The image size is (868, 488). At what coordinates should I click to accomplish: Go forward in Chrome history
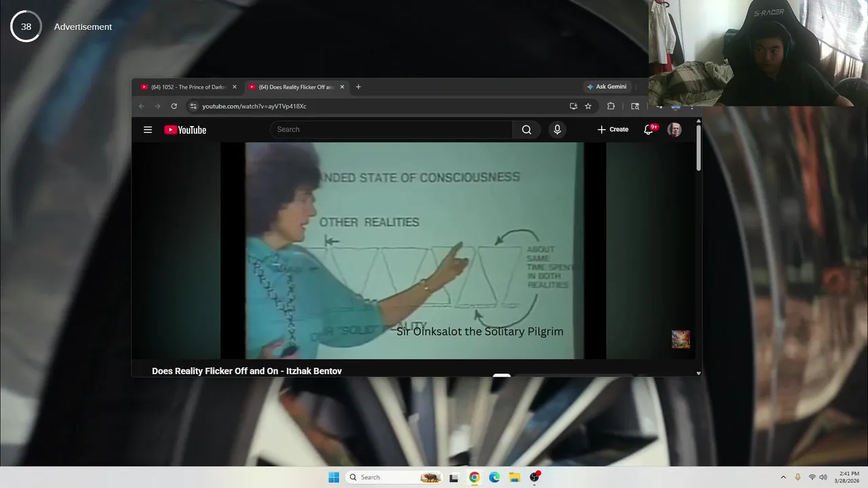(157, 106)
